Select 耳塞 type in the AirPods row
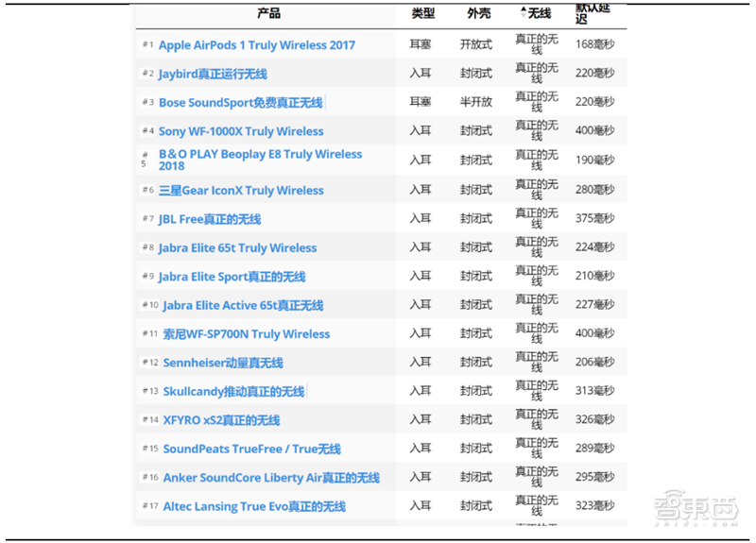Screen dimensions: 756x543 click(x=420, y=44)
